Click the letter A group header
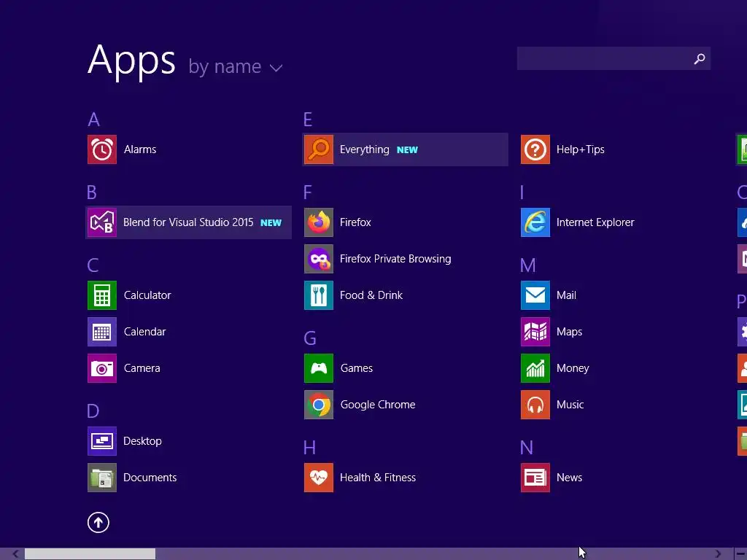This screenshot has width=747, height=560. coord(94,120)
